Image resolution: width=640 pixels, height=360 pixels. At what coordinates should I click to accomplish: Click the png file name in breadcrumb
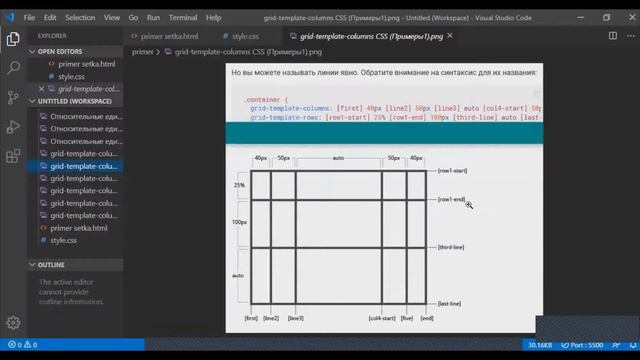click(x=248, y=52)
